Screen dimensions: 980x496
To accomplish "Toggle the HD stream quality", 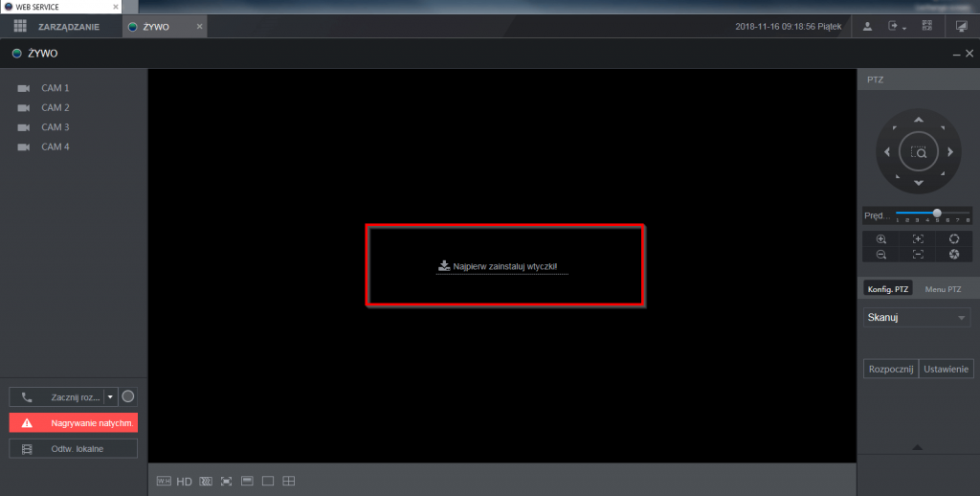I will pyautogui.click(x=184, y=481).
